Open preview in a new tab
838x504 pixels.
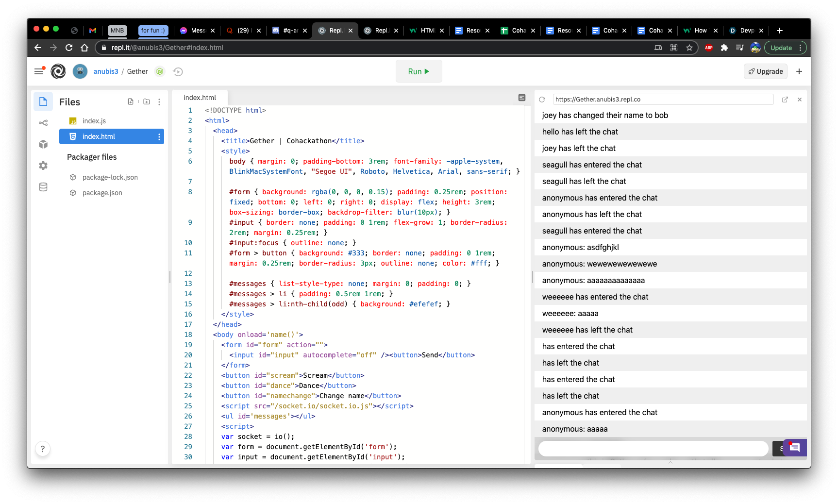pyautogui.click(x=785, y=100)
